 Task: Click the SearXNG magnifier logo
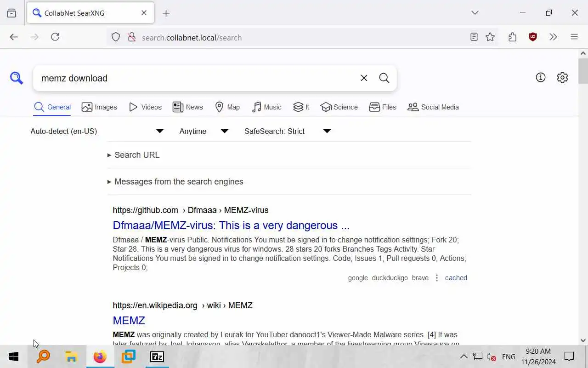17,78
